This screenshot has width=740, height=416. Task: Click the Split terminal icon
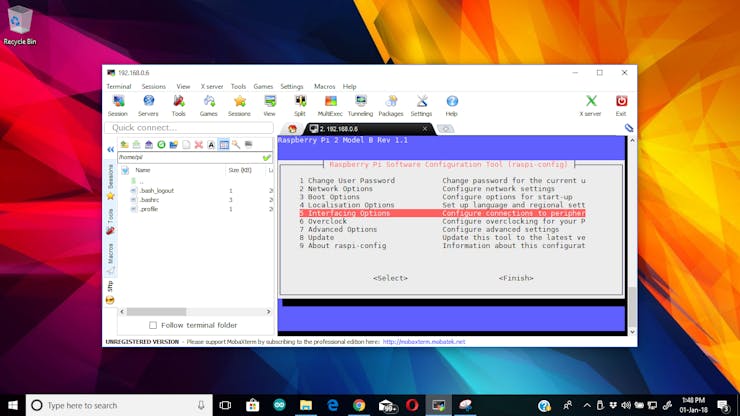coord(300,105)
